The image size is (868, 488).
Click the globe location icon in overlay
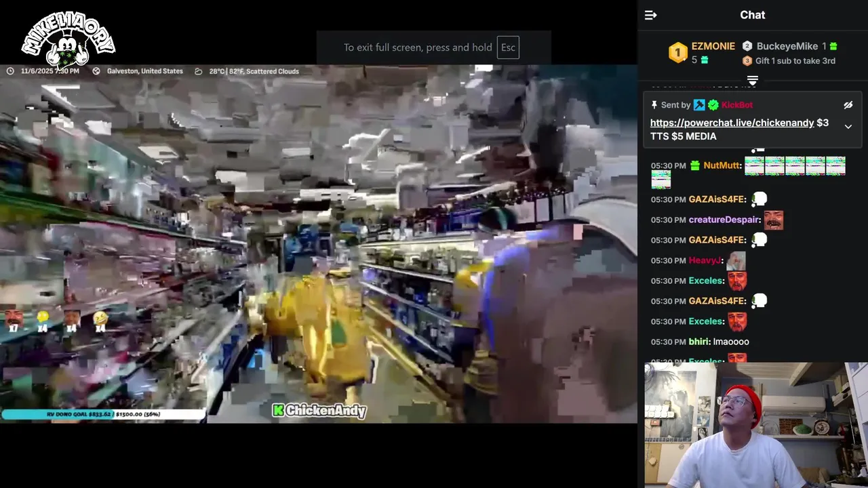coord(96,71)
